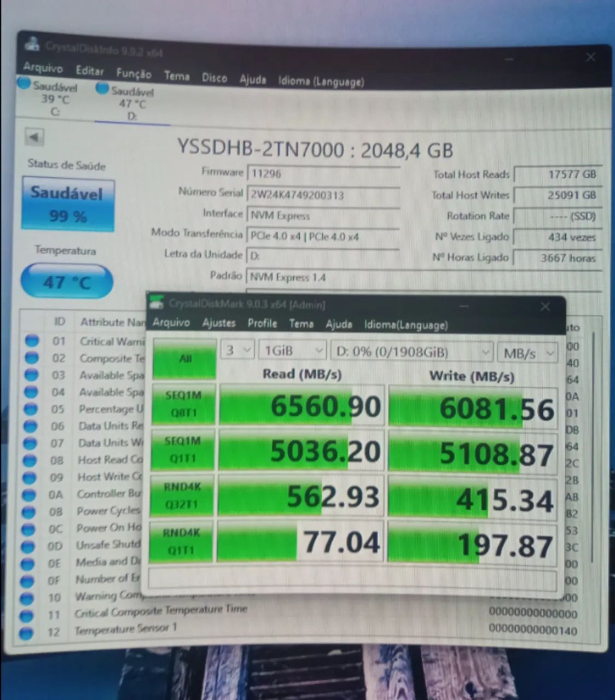This screenshot has height=700, width=615.
Task: Open the drive selector showing D: 0%
Action: [411, 352]
